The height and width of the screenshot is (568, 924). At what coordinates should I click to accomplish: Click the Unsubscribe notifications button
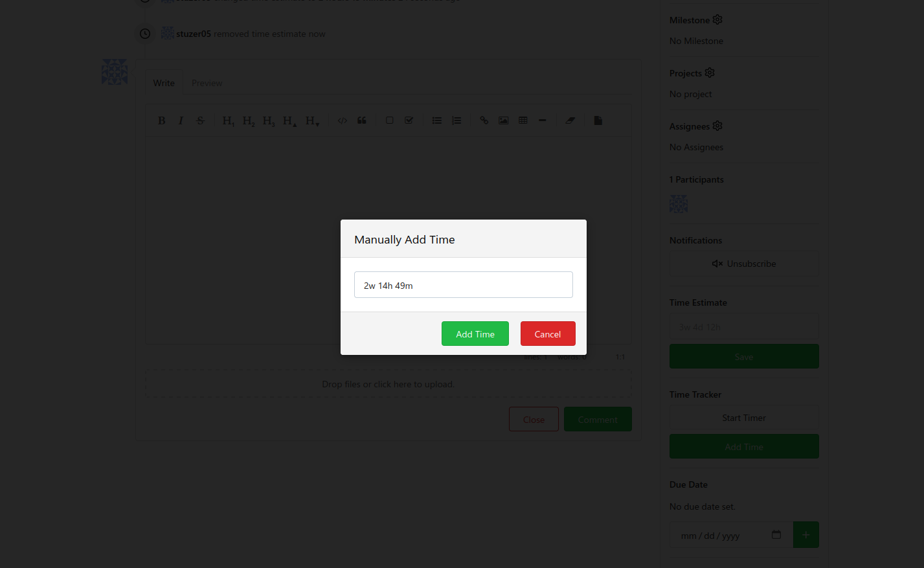(x=744, y=264)
